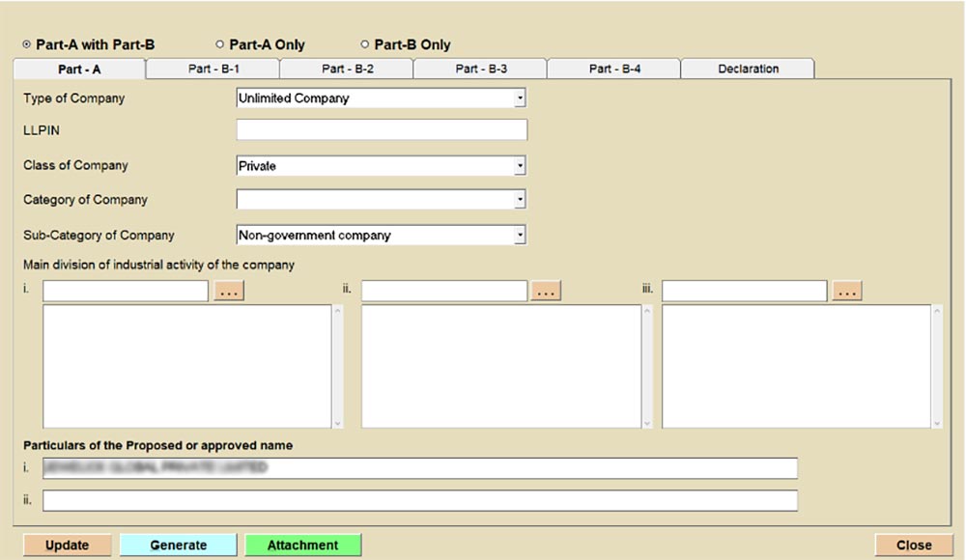This screenshot has width=966, height=560.
Task: Click the browse button beside industrial activity field ii
Action: (x=546, y=291)
